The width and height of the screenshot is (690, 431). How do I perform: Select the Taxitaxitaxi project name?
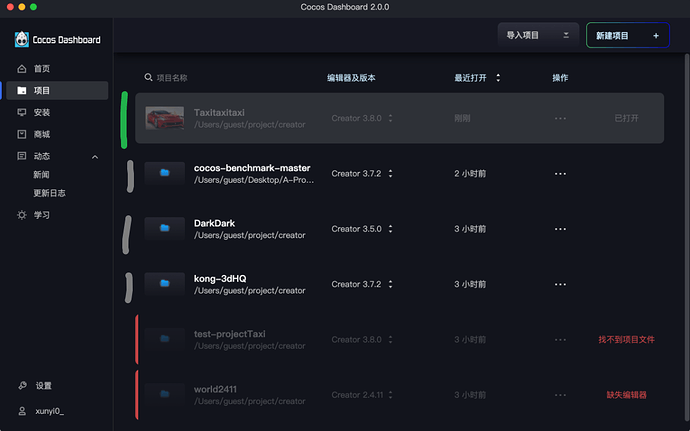[219, 113]
